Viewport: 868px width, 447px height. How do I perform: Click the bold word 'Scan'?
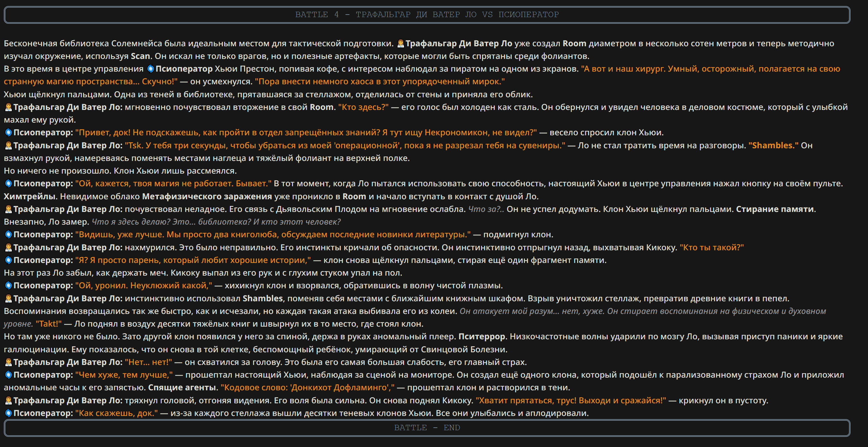[140, 56]
